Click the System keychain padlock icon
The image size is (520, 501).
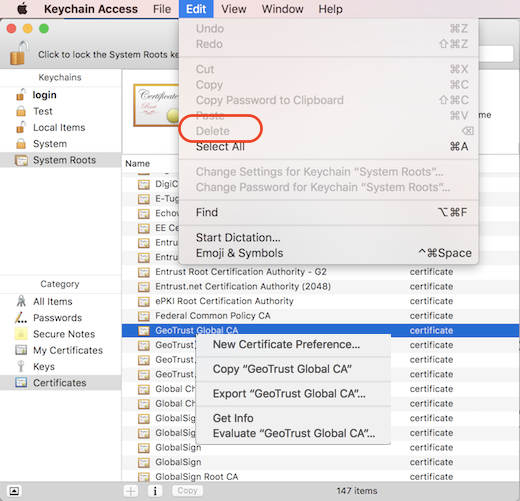tap(21, 144)
